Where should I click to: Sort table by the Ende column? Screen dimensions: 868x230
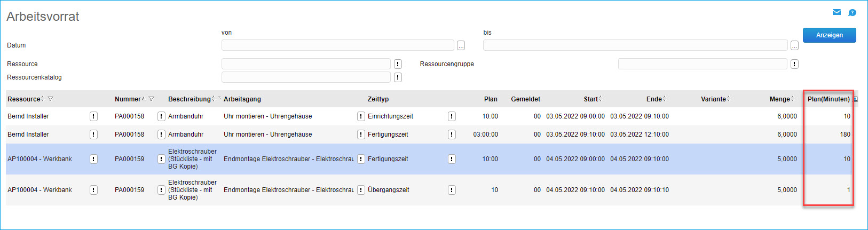(654, 99)
